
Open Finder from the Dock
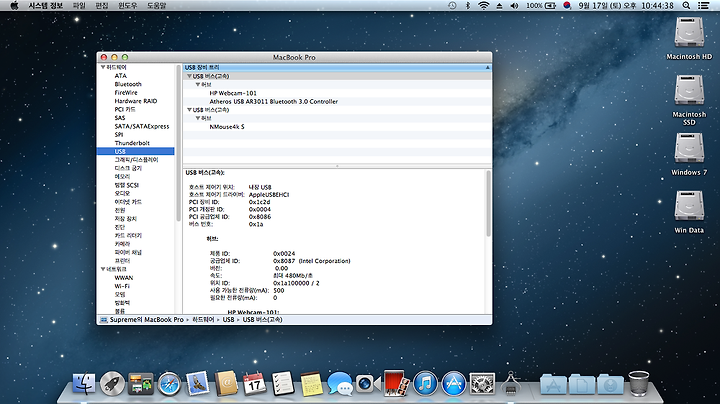click(84, 384)
